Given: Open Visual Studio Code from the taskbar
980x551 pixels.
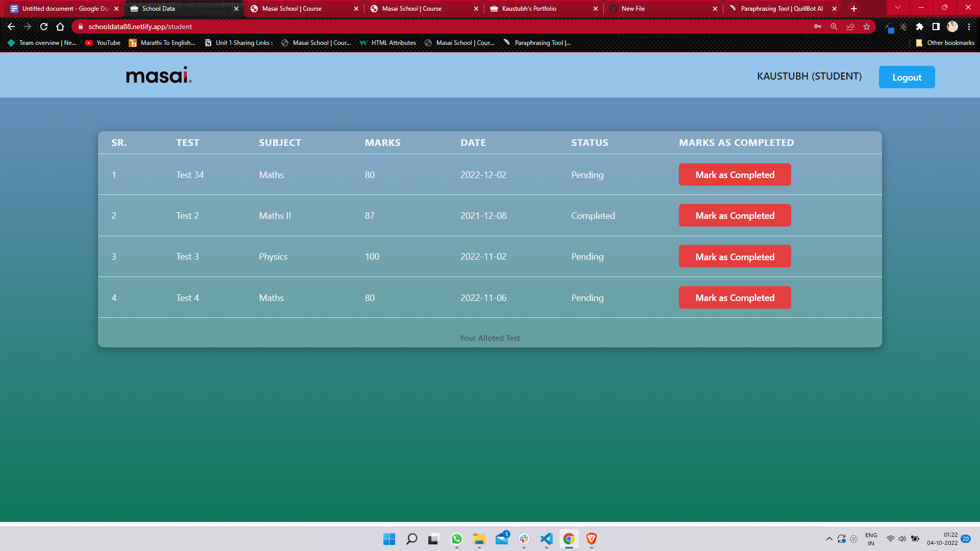Looking at the screenshot, I should click(x=546, y=539).
